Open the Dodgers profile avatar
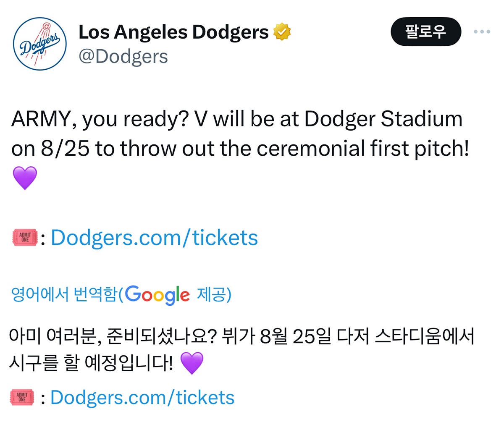 click(40, 44)
